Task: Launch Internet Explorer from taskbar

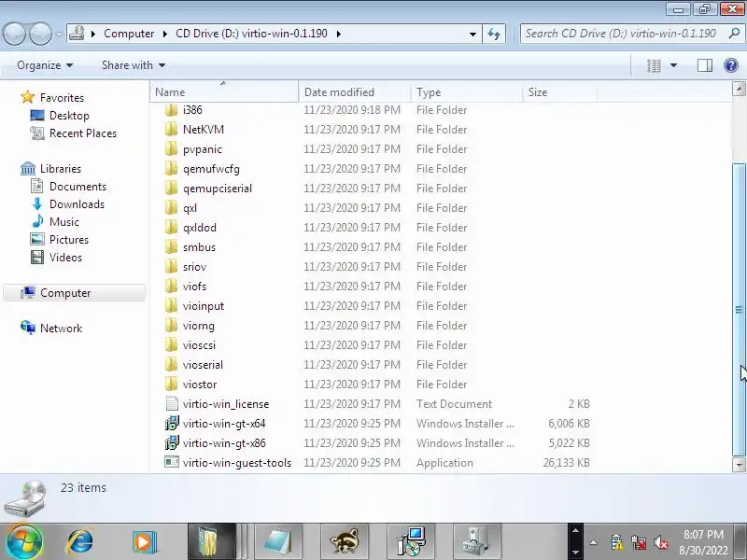Action: pyautogui.click(x=80, y=542)
